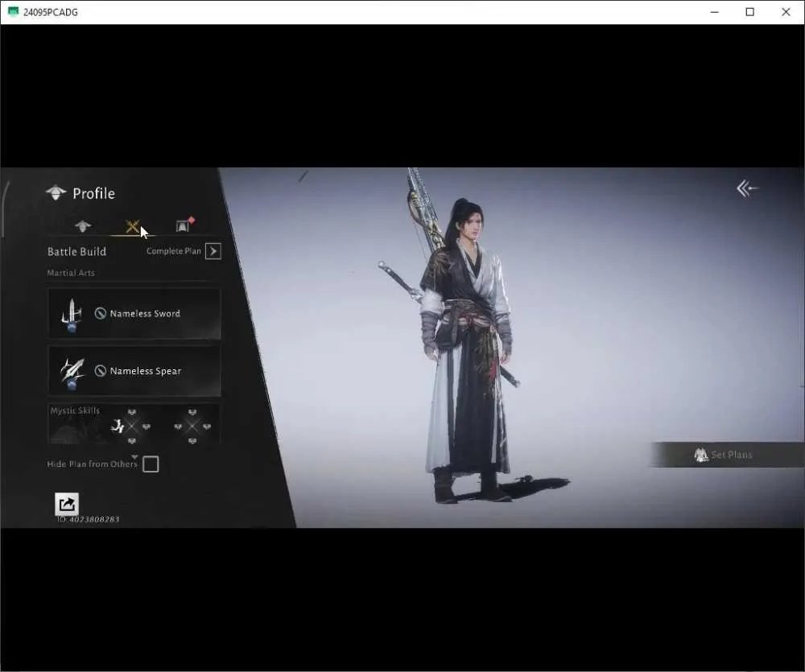
Task: Maximize the 24095PCADG window
Action: (749, 12)
